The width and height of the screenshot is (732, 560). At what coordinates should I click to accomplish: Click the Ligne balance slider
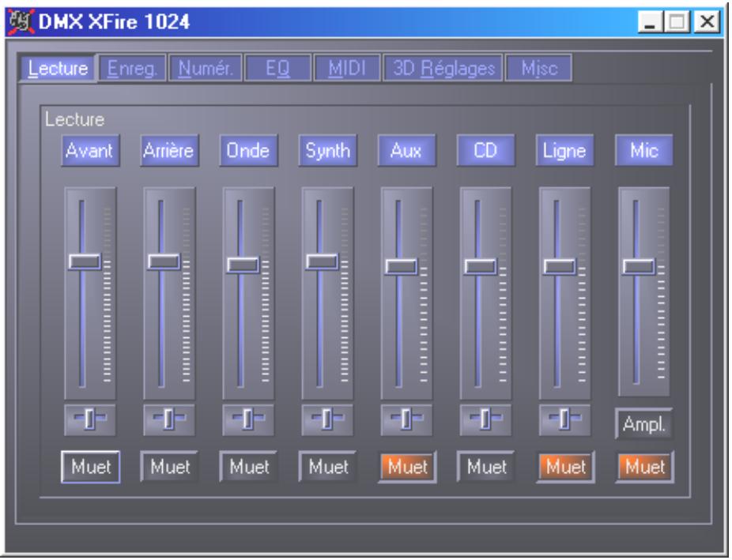pyautogui.click(x=564, y=419)
